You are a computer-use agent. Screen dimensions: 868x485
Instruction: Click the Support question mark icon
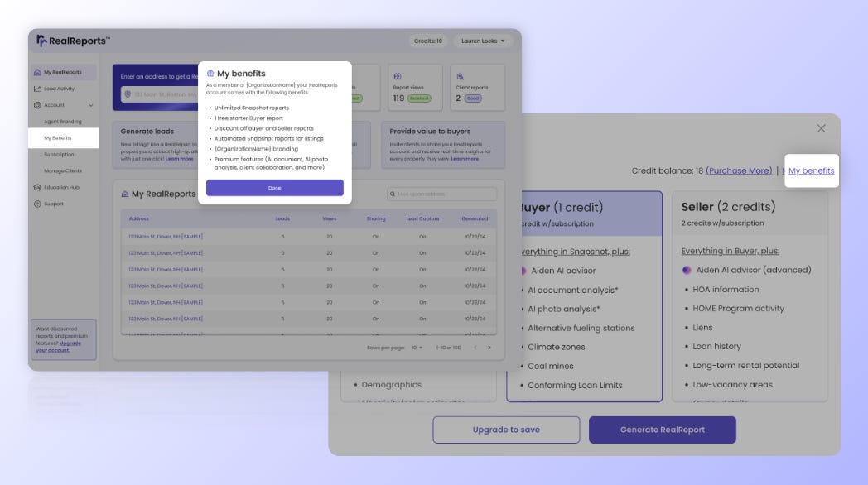point(37,204)
